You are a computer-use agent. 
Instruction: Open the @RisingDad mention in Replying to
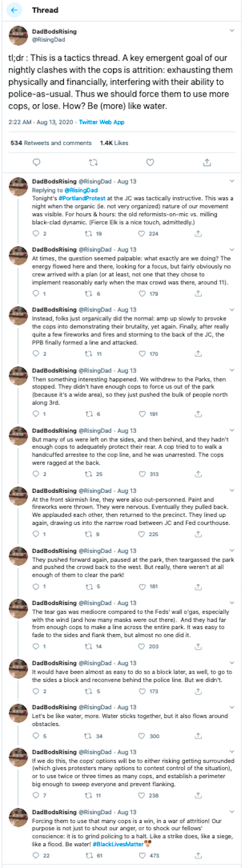pos(81,190)
